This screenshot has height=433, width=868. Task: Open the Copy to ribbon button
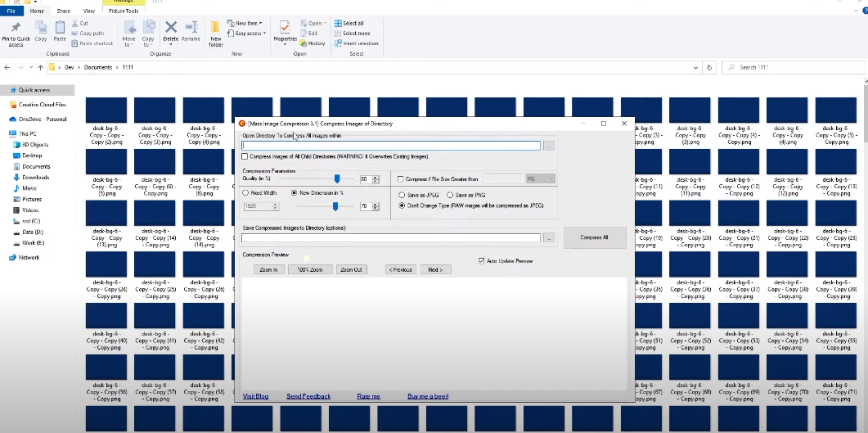(x=148, y=34)
